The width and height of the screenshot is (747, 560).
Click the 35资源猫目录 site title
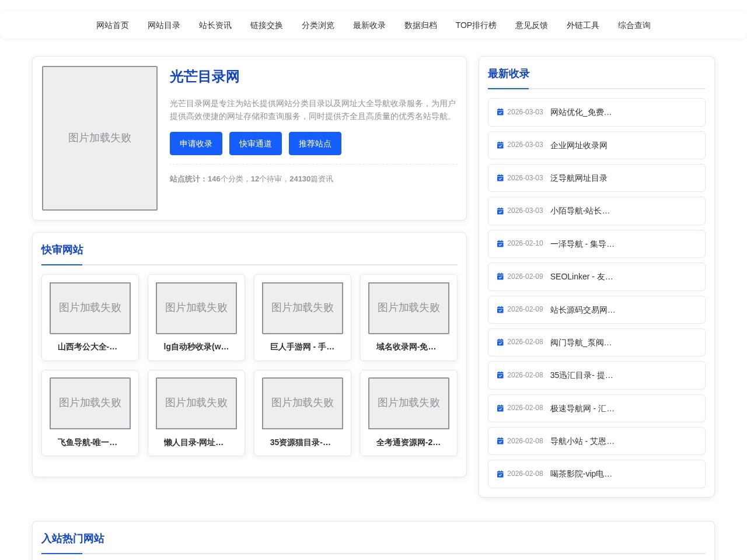tap(301, 442)
